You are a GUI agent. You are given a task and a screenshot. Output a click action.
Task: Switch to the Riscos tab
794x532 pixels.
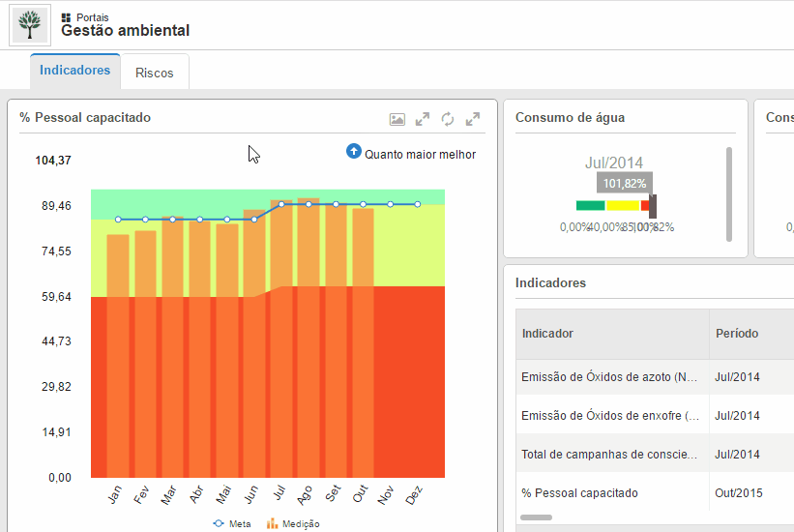pos(155,73)
